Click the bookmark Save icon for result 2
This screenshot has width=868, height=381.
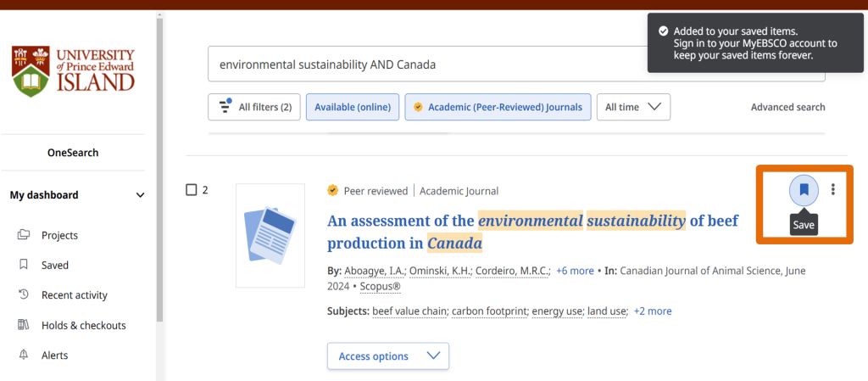tap(804, 190)
